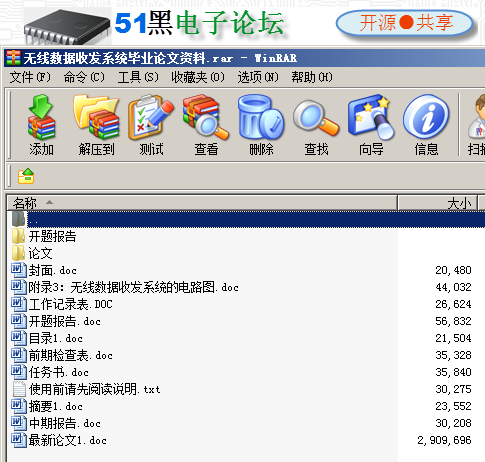
Task: Click the Word icon beside 中期报告.doc
Action: (19, 423)
